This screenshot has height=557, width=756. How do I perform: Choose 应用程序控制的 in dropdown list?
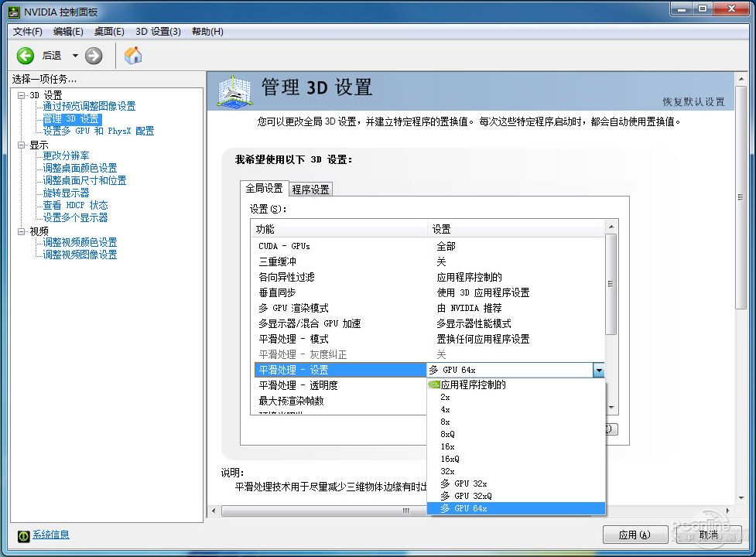coord(516,384)
